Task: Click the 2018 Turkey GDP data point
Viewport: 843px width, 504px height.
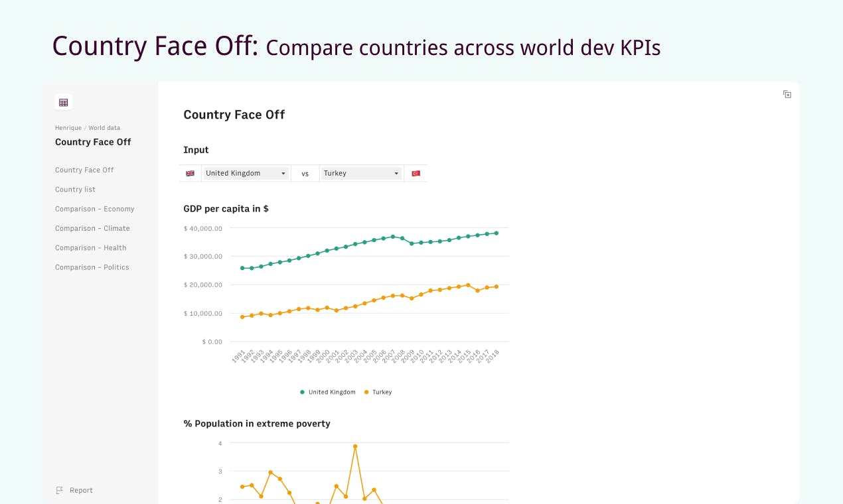Action: [496, 286]
